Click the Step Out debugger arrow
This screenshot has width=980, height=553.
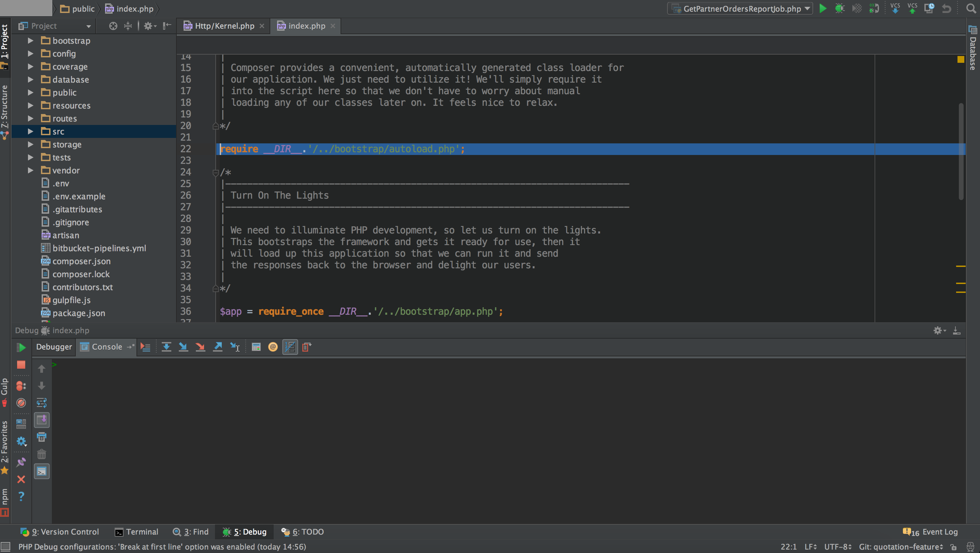(218, 347)
